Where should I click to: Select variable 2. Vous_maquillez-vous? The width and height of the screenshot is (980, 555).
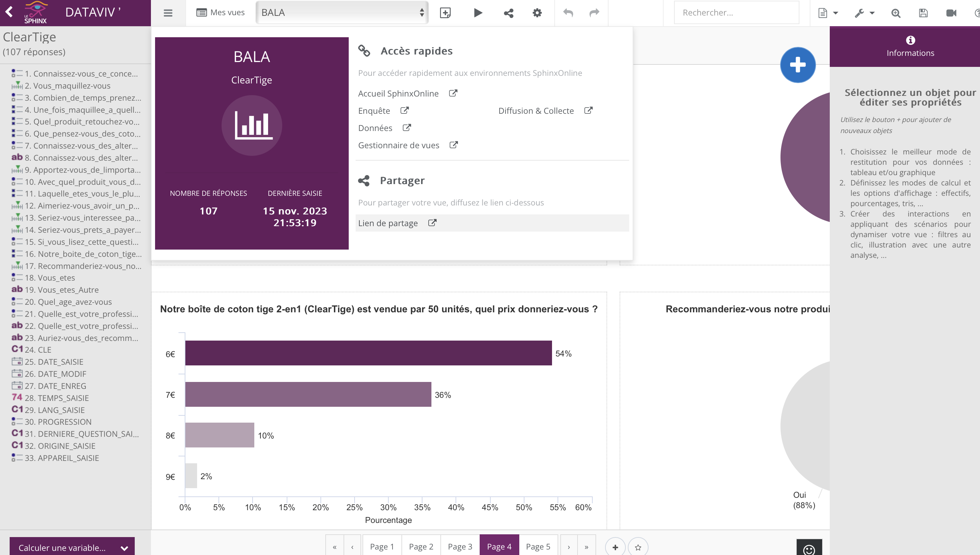[61, 86]
